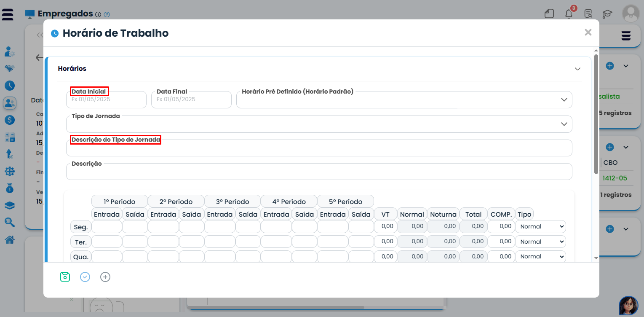Expand the Tipo de Jornada dropdown
The width and height of the screenshot is (644, 317).
319,124
